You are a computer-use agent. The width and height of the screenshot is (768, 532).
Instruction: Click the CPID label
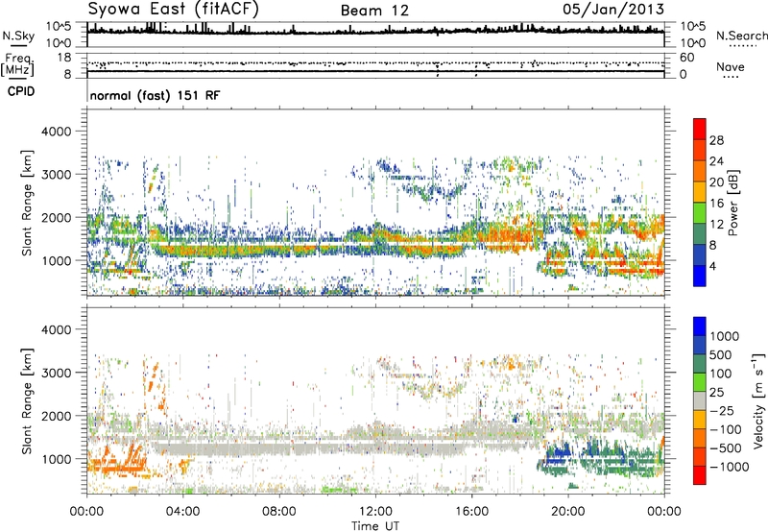[x=21, y=91]
